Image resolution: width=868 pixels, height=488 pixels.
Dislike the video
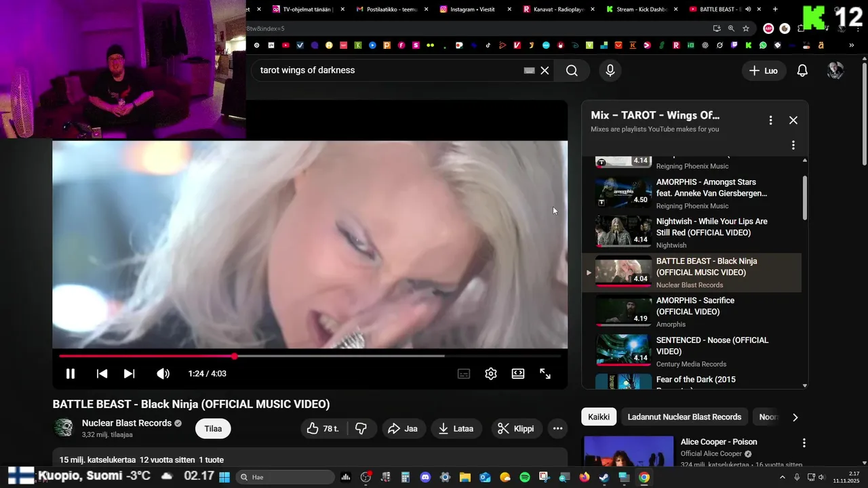tap(361, 428)
